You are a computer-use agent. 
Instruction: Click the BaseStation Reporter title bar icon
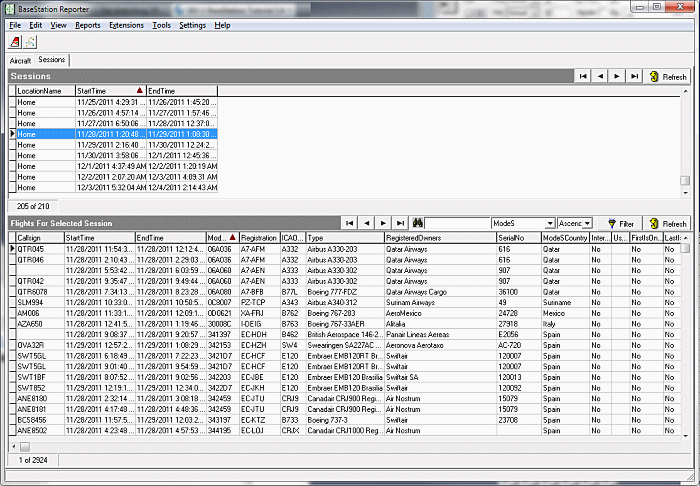pos(10,8)
